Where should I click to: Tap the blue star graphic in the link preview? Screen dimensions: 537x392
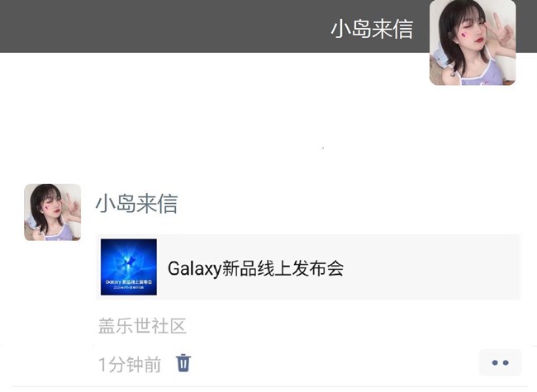coord(129,262)
